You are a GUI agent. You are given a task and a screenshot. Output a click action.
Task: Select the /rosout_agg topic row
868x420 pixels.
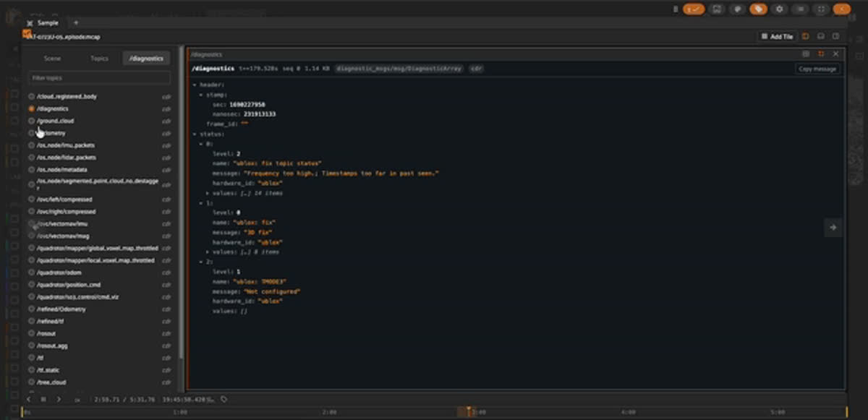pyautogui.click(x=101, y=346)
